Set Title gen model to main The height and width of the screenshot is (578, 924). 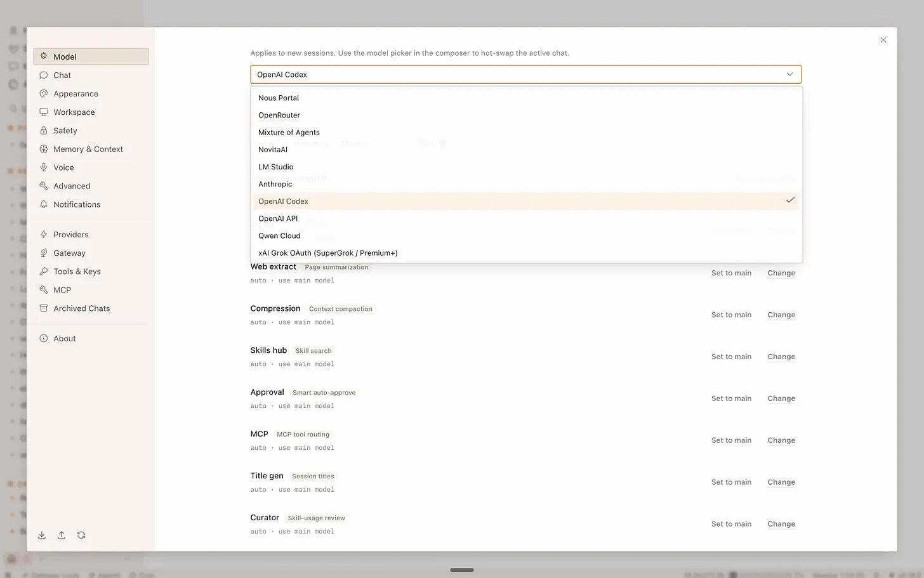coord(731,482)
